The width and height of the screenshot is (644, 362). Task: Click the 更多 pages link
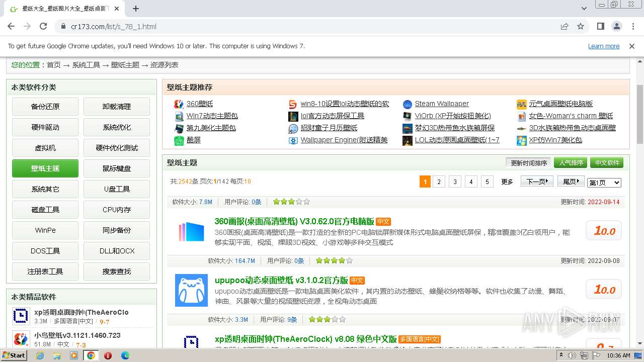[x=507, y=182]
